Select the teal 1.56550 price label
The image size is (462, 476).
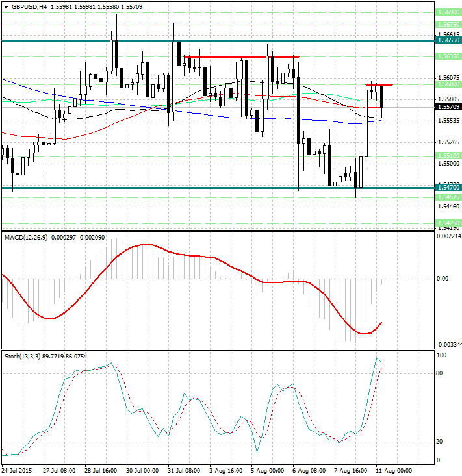[x=448, y=40]
